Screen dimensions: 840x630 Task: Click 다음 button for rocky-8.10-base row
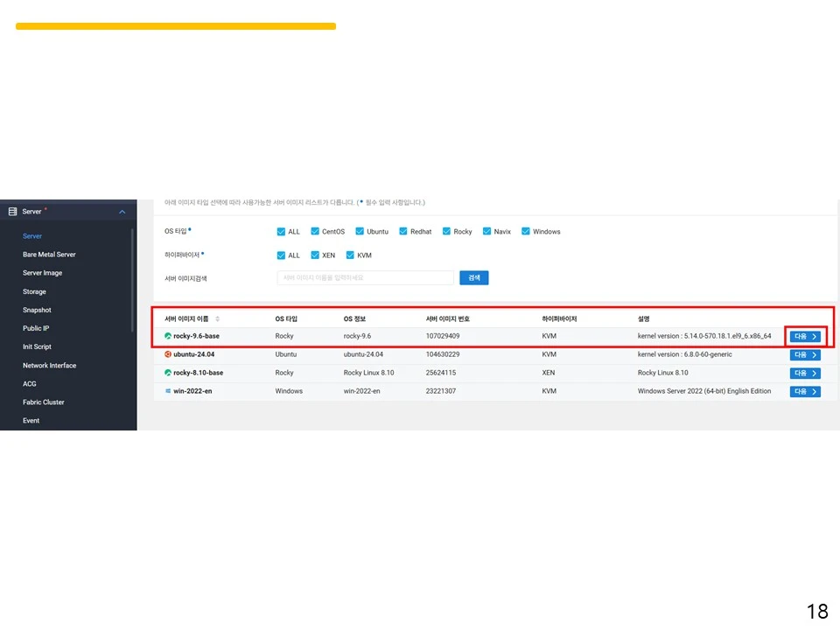(805, 373)
